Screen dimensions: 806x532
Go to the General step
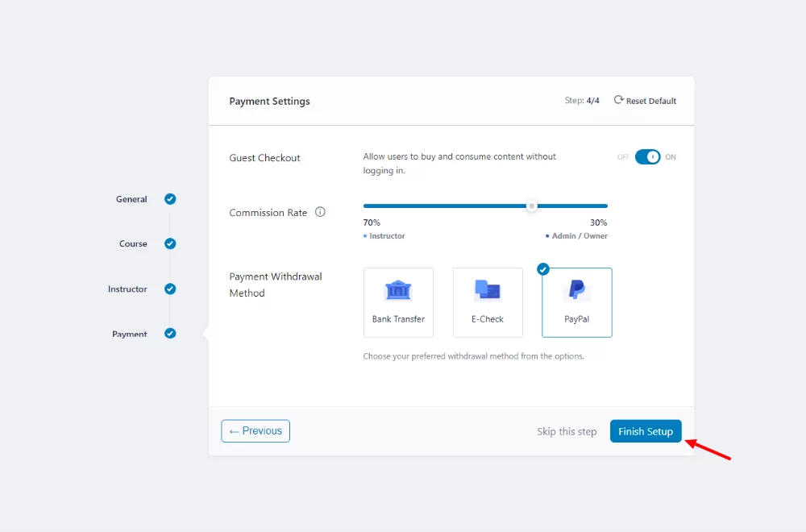coord(131,199)
